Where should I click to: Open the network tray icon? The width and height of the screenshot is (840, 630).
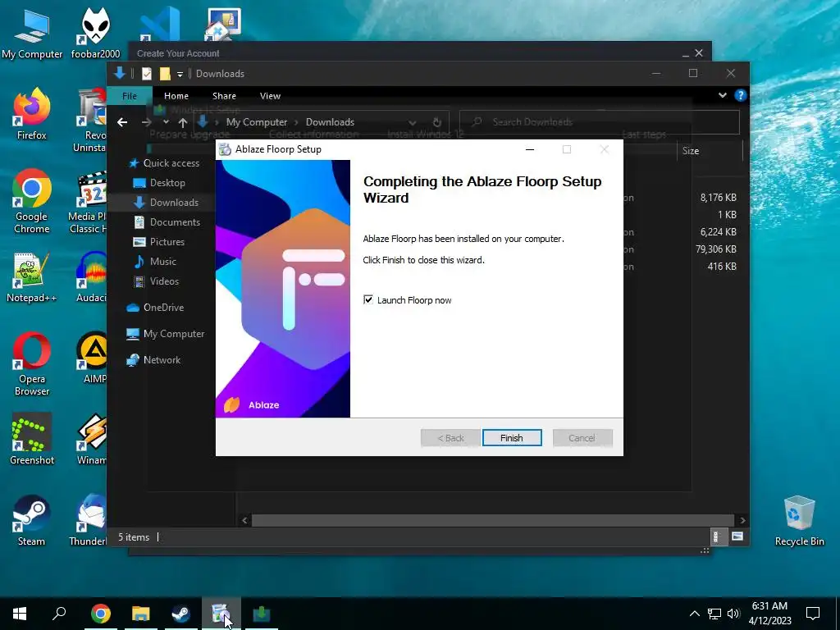714,614
